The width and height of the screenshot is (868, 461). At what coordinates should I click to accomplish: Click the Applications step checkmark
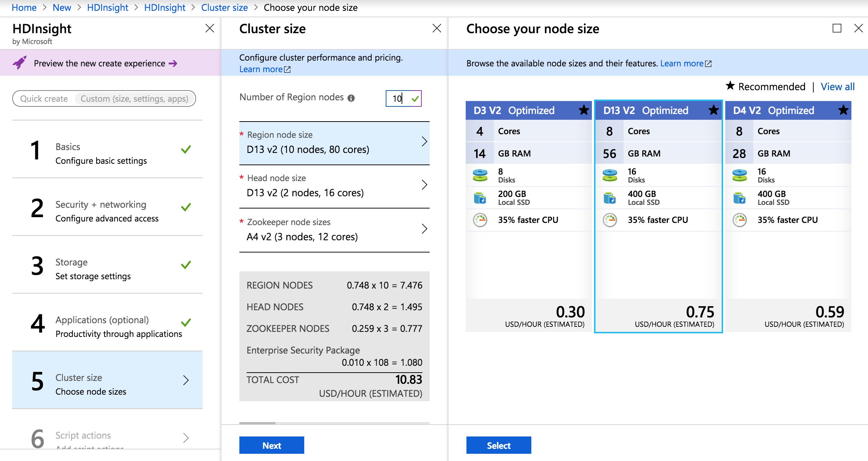tap(186, 322)
